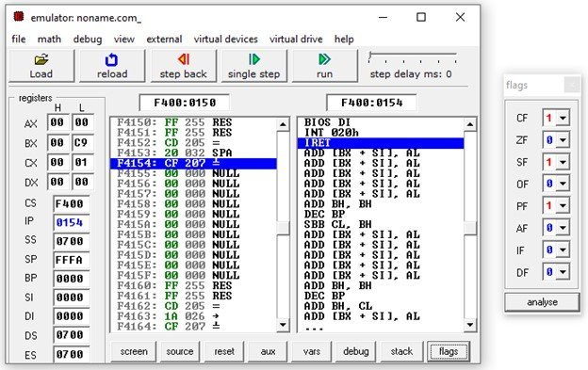Click the DX high byte field
588x370 pixels.
pos(57,182)
